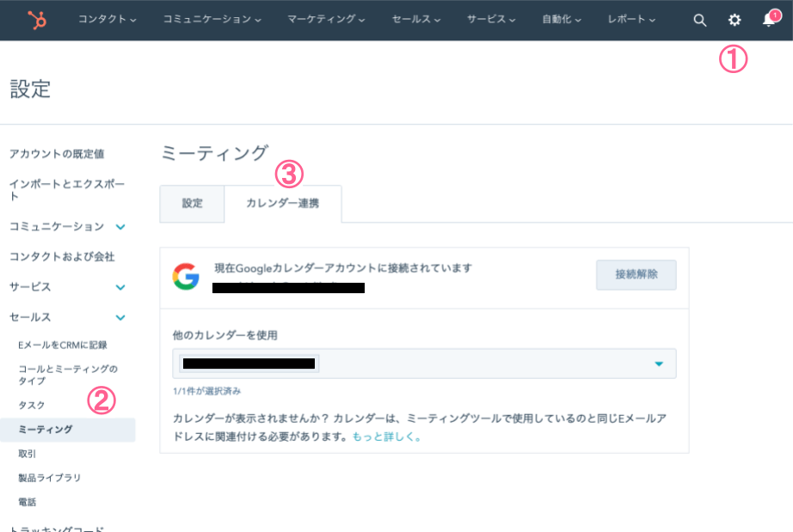Follow the もっと詳しく link
Image resolution: width=793 pixels, height=532 pixels.
[x=386, y=437]
